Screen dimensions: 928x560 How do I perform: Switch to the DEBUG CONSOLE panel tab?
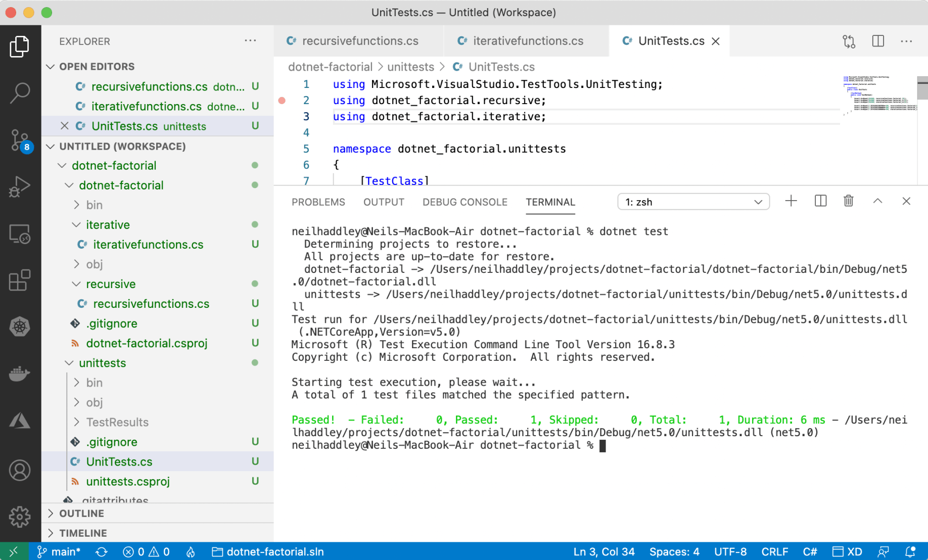point(465,202)
